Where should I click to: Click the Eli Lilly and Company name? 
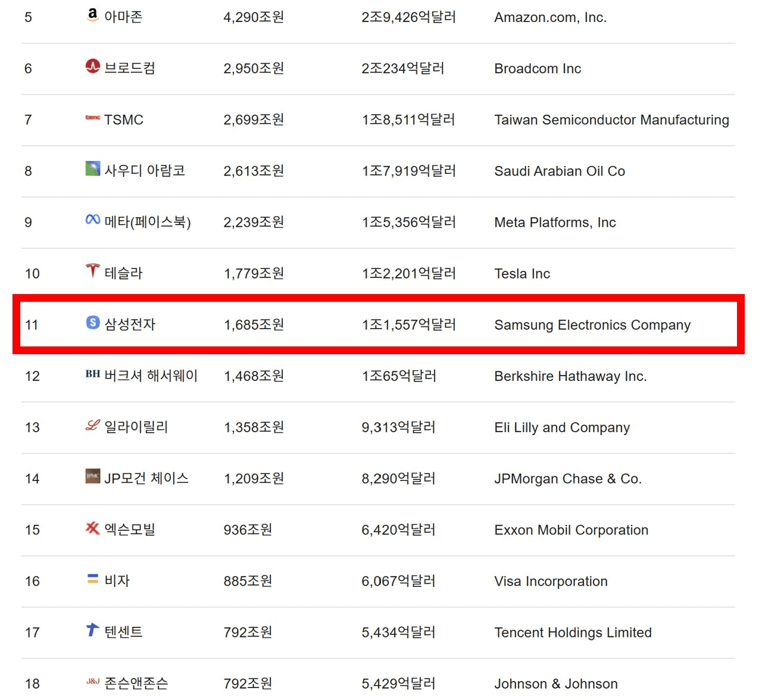562,427
